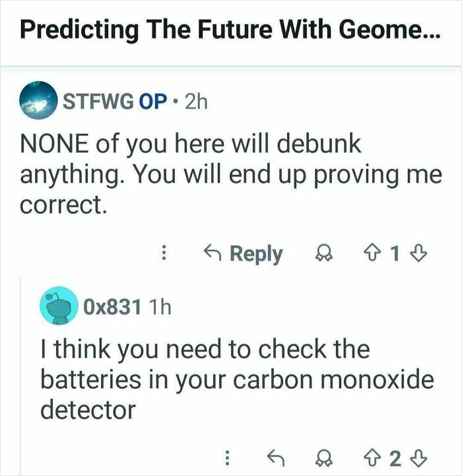The width and height of the screenshot is (462, 476).
Task: Open post title 'Predicting The Future With Geome...'
Action: tap(230, 30)
